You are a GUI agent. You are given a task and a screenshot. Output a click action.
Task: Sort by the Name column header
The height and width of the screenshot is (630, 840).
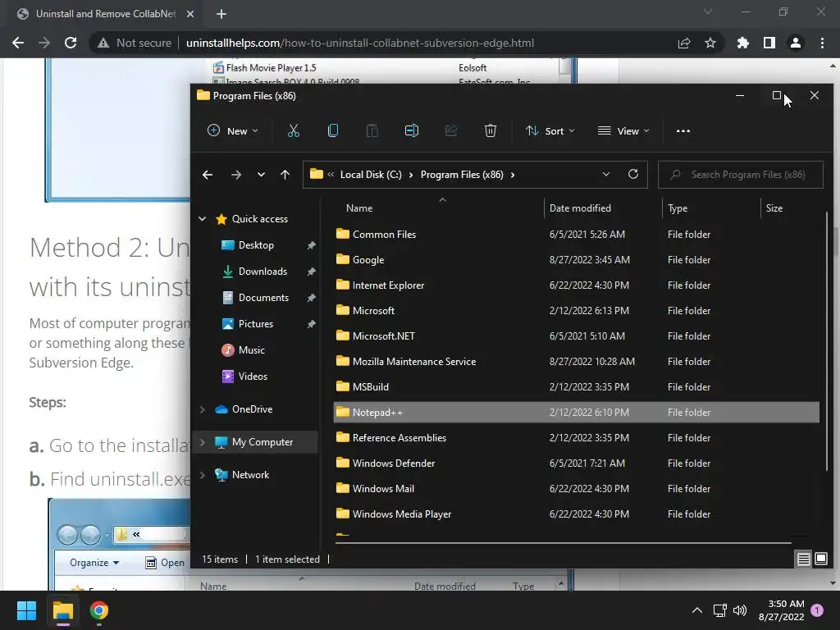click(359, 208)
